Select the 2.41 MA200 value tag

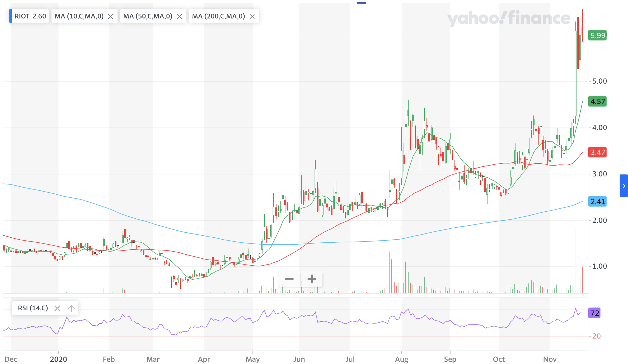point(597,201)
